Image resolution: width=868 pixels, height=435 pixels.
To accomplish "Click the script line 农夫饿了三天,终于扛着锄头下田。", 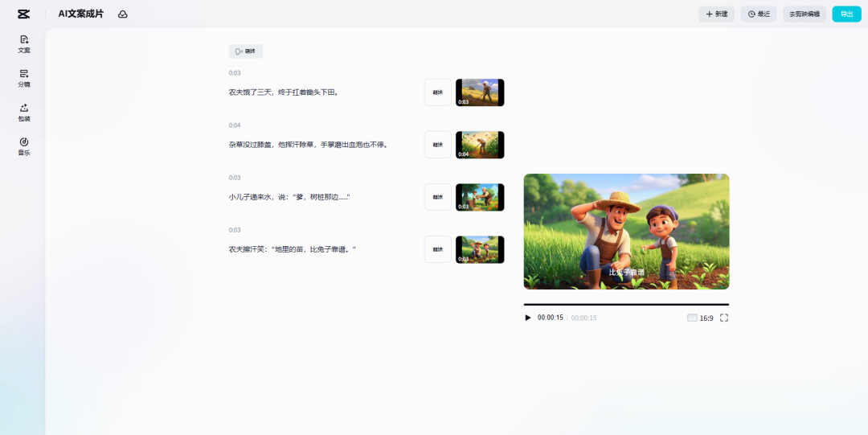I will 284,92.
